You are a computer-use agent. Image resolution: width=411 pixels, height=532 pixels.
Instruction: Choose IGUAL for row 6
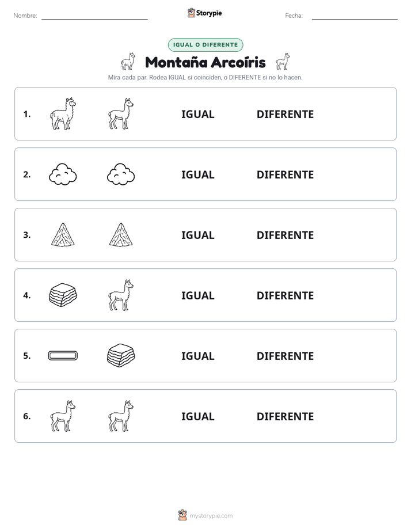tap(197, 416)
